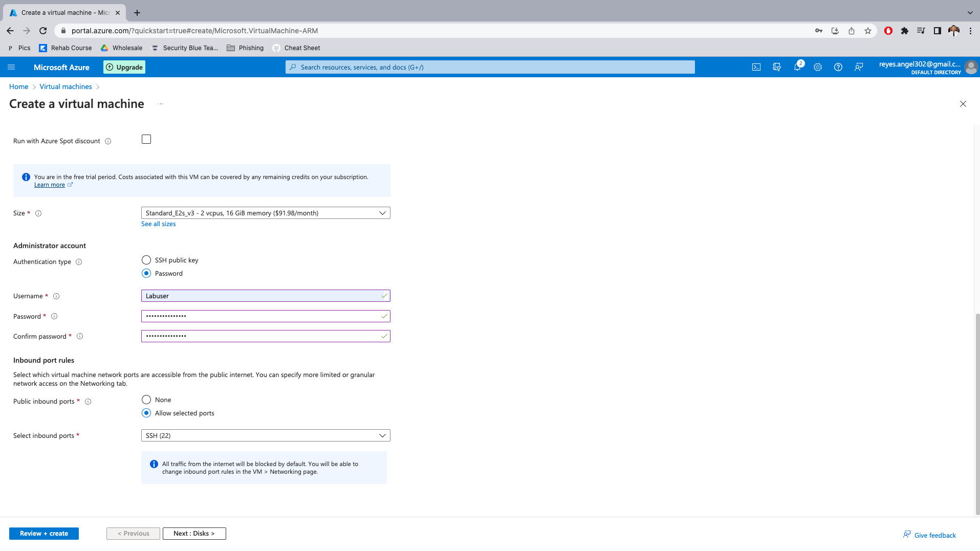The height and width of the screenshot is (551, 980).
Task: Open the directories and subscriptions filter
Action: coord(776,67)
